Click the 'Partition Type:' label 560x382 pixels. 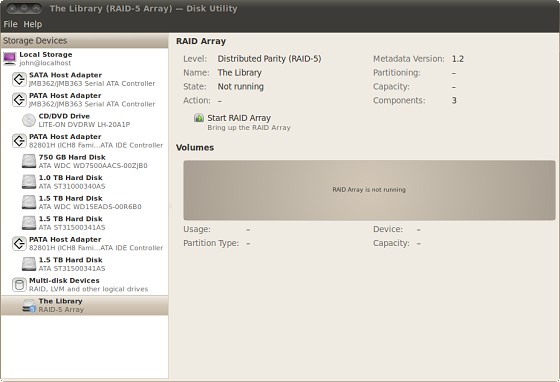pyautogui.click(x=211, y=243)
